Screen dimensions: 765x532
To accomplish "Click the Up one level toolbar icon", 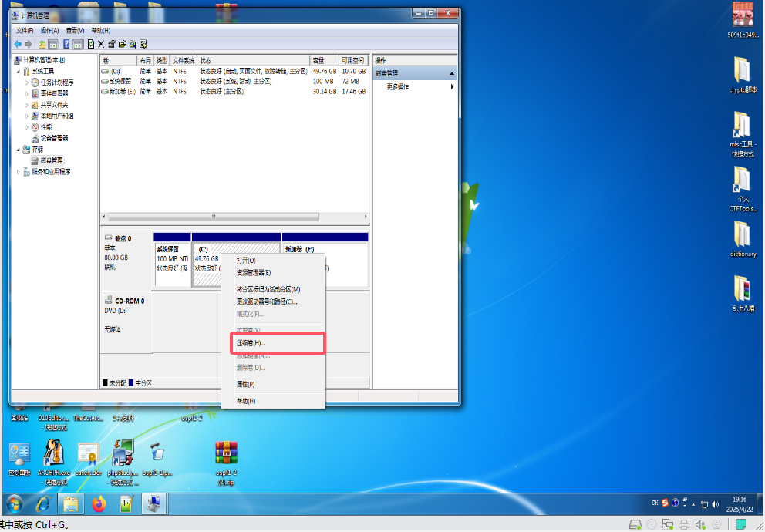I will pyautogui.click(x=42, y=44).
